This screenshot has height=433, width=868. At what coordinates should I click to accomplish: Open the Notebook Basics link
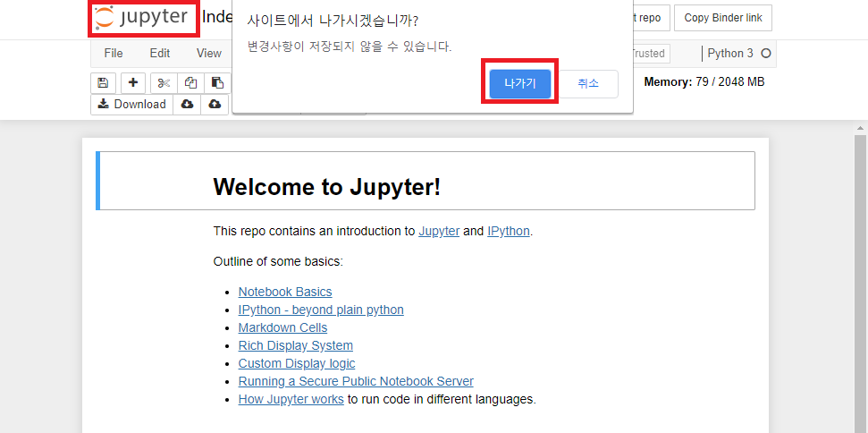point(285,292)
